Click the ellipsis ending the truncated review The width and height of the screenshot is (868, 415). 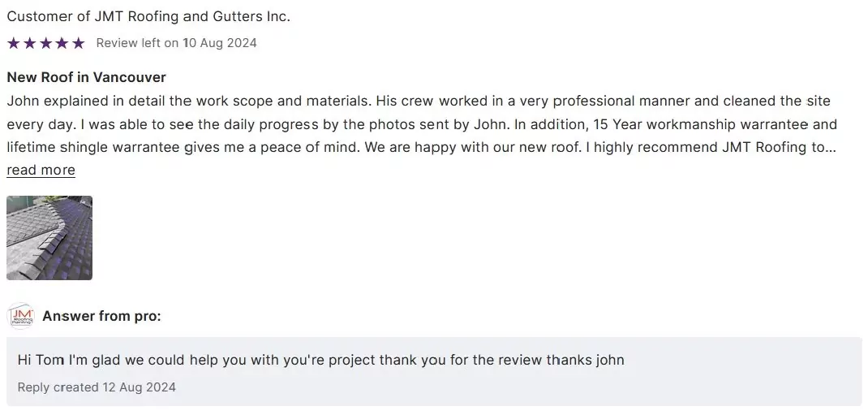(x=830, y=148)
